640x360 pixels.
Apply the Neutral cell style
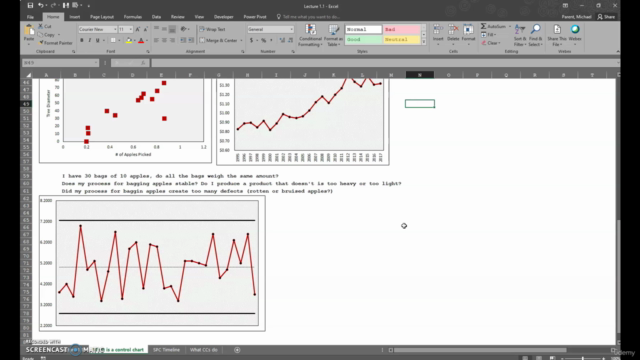[x=402, y=40]
